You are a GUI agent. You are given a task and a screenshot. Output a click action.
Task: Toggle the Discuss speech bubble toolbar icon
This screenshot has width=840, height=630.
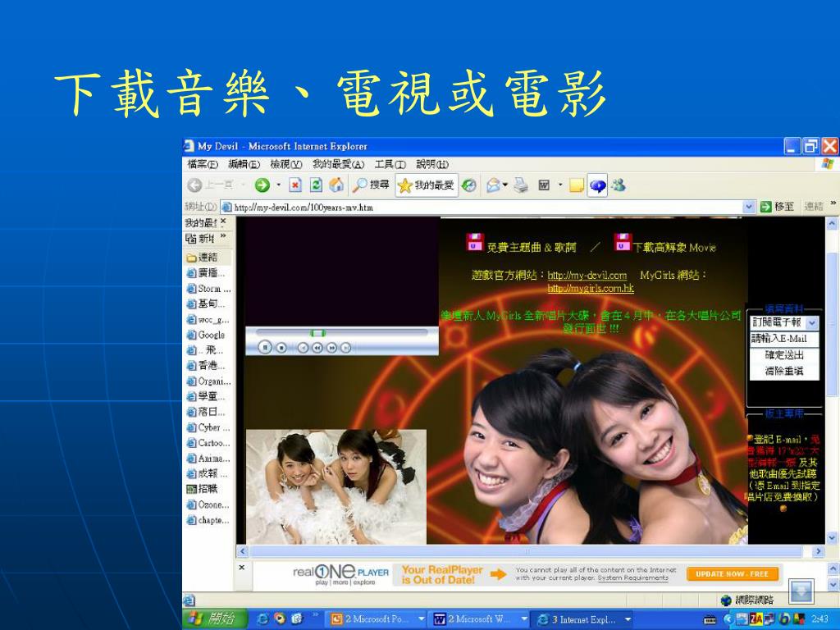click(x=597, y=185)
